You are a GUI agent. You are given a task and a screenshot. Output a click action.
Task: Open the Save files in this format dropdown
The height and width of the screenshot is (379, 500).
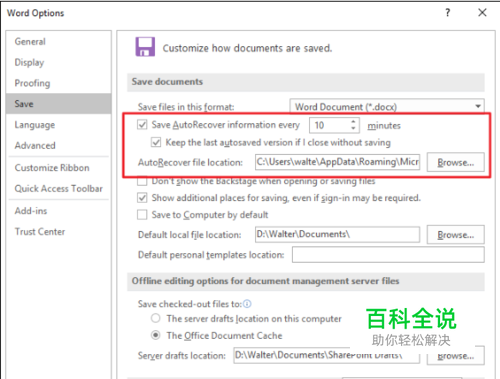click(x=387, y=107)
